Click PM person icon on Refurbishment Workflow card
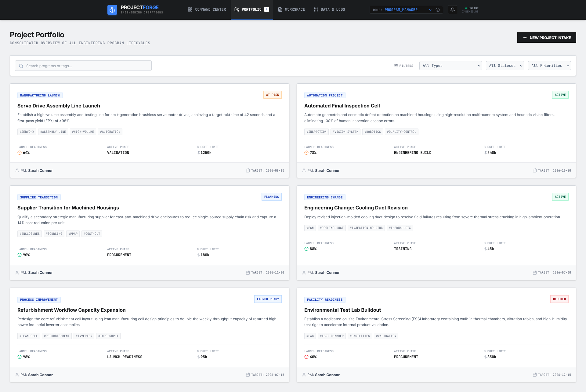The width and height of the screenshot is (586, 392). [17, 375]
